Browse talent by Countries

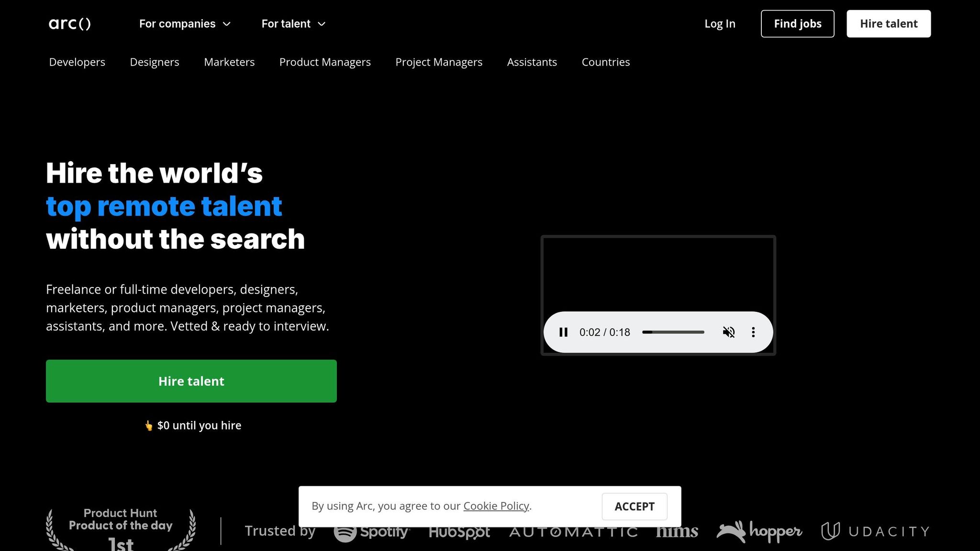pyautogui.click(x=605, y=62)
